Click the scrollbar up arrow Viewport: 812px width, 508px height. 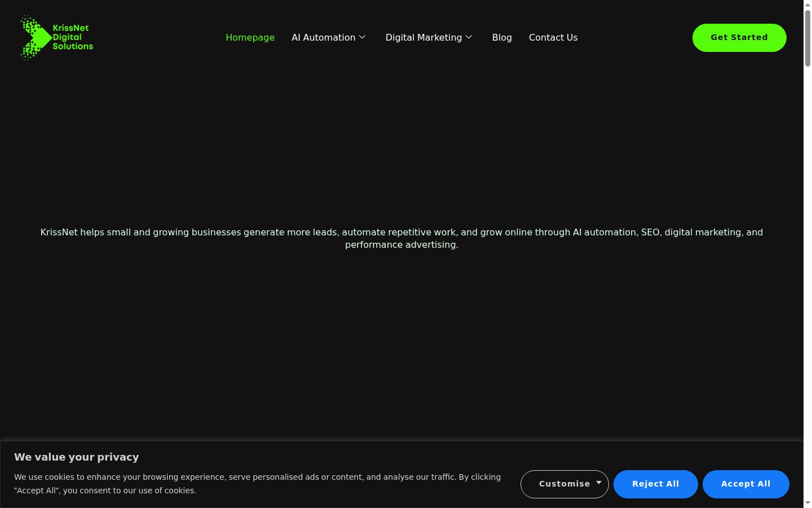(x=807, y=5)
